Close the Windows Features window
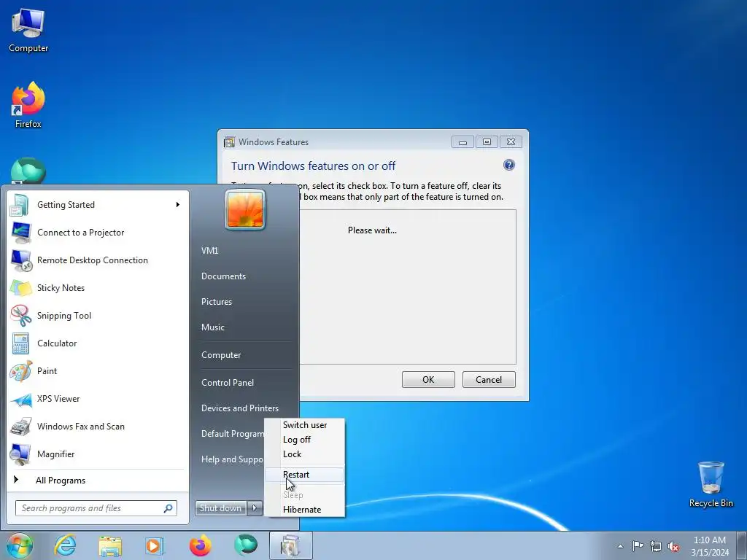Screen dimensions: 747x560 click(511, 142)
